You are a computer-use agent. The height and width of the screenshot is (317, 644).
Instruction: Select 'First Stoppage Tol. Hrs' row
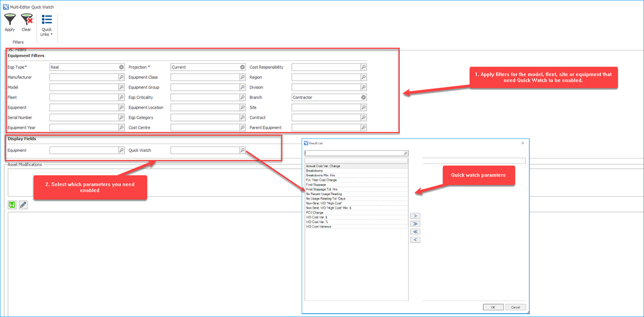point(357,189)
